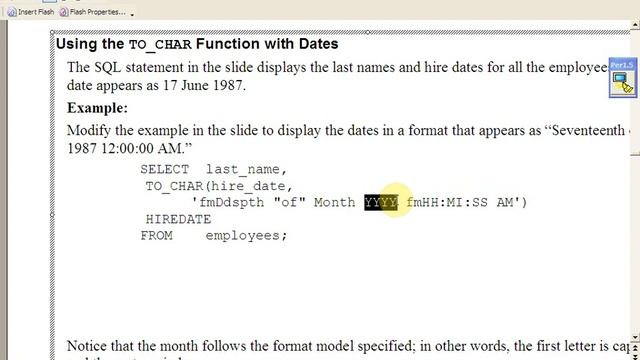This screenshot has height=360, width=640.
Task: Click the quoted "of" literal in the code
Action: [289, 202]
